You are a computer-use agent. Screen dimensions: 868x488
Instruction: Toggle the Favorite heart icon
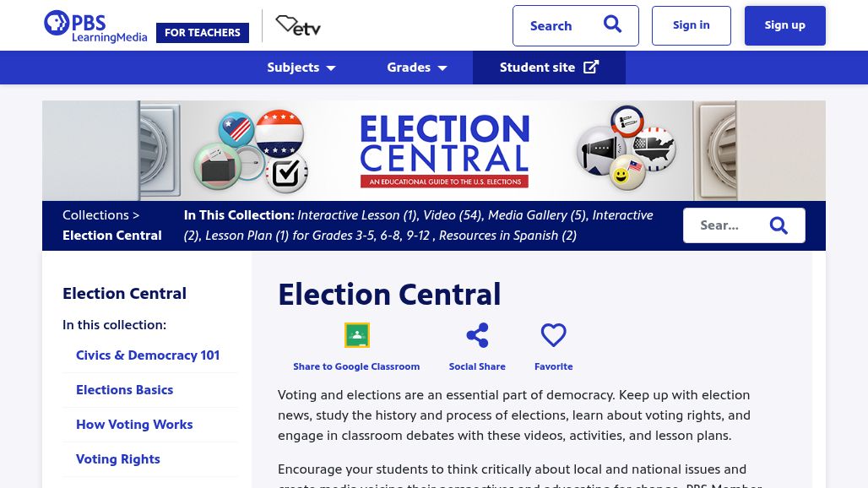click(553, 335)
